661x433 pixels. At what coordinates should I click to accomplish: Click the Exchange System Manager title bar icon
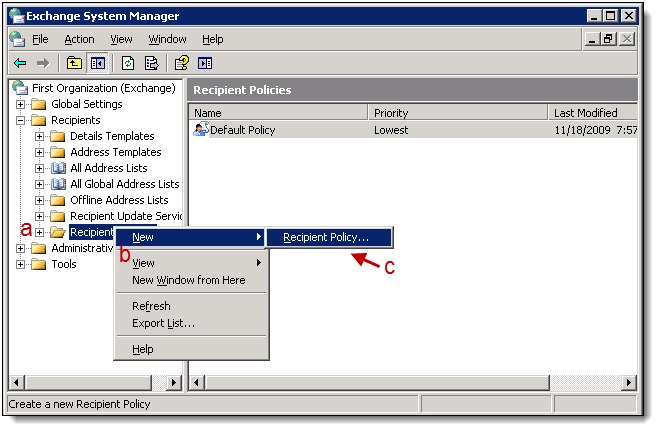tap(16, 16)
